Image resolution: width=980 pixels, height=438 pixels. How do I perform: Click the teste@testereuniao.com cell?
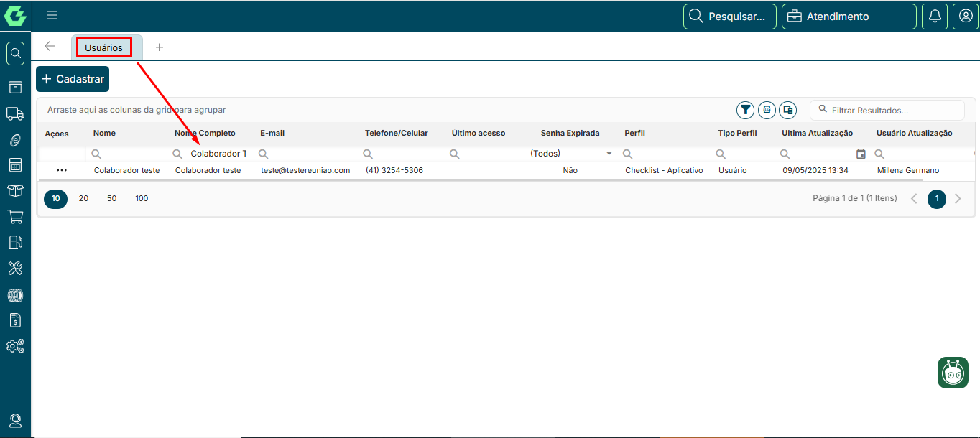tap(305, 170)
